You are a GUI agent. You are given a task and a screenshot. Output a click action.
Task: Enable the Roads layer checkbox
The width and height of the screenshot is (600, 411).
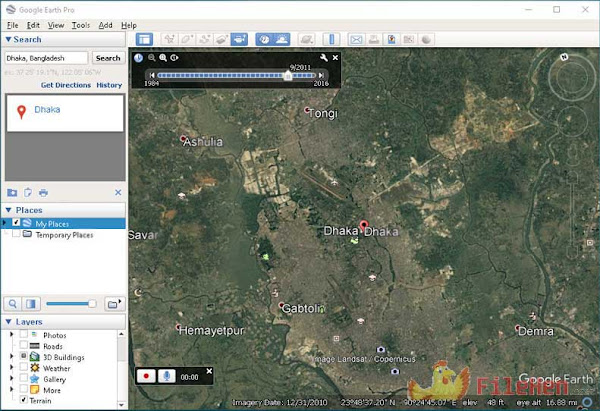[x=23, y=345]
